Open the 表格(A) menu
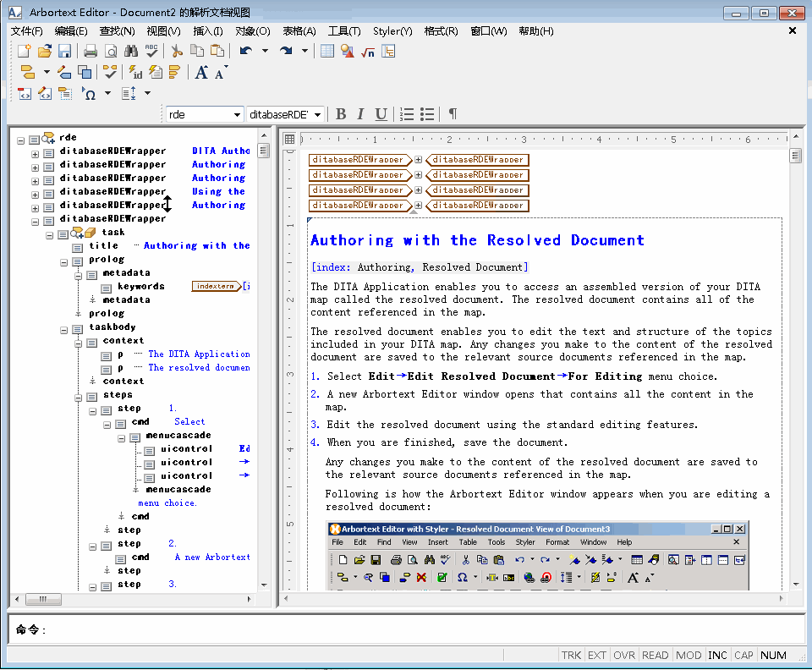 click(x=299, y=31)
